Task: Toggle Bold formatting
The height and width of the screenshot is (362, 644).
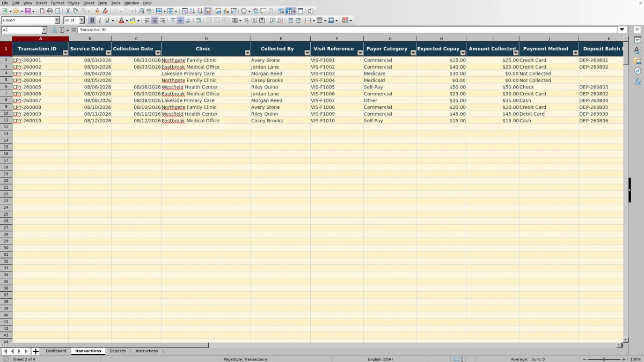Action: (92, 20)
